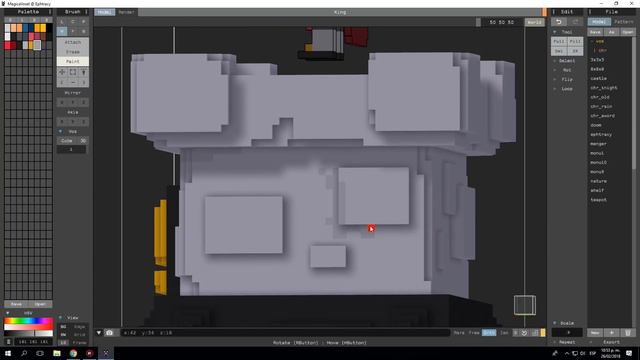Open the Windows Start menu
Viewport: 640px width, 360px height.
(x=7, y=353)
